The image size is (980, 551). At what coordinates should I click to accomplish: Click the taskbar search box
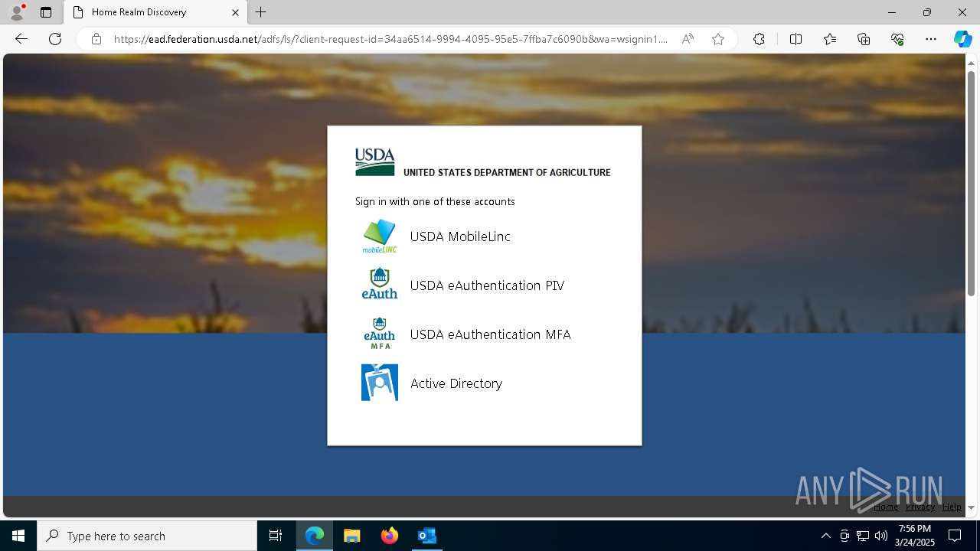pos(147,536)
